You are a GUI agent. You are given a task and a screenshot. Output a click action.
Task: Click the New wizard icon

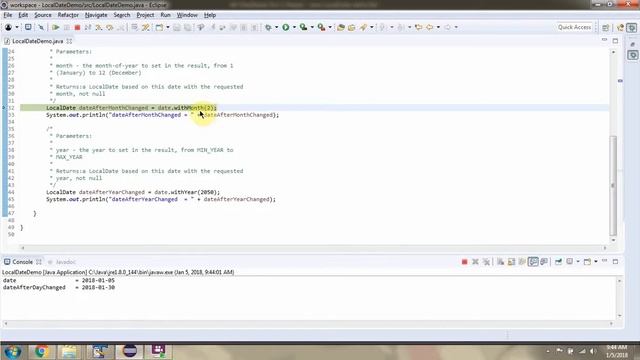click(159, 27)
